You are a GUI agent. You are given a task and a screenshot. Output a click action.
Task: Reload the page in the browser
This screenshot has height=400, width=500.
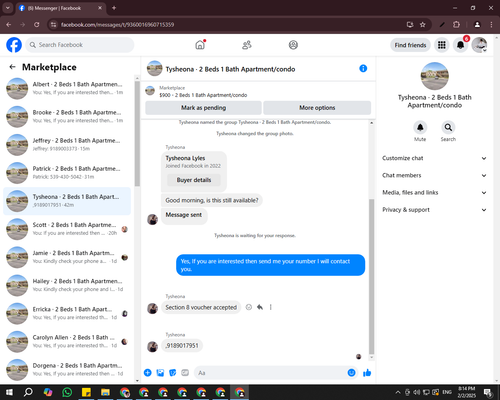[x=37, y=25]
